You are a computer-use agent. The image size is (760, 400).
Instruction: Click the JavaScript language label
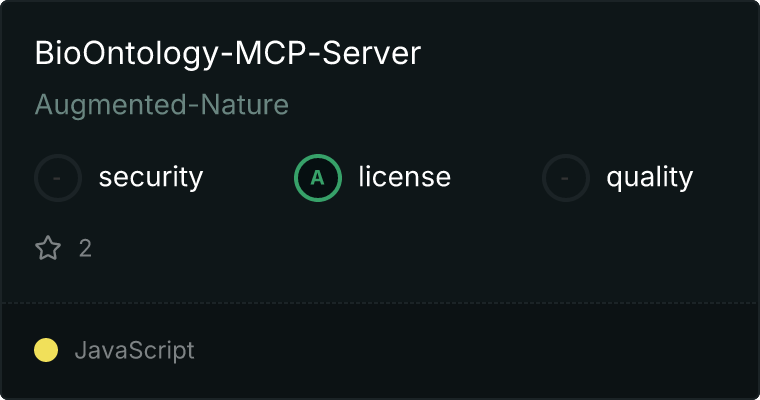point(135,351)
